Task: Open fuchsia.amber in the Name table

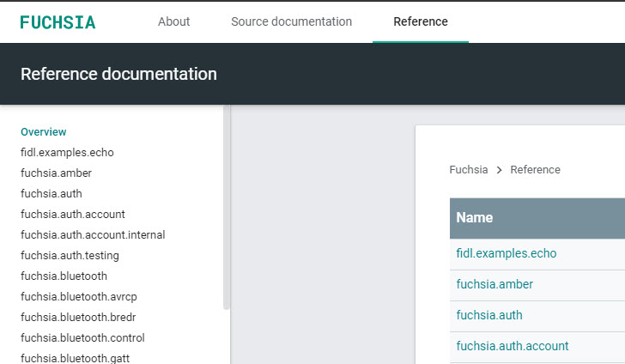Action: point(495,284)
